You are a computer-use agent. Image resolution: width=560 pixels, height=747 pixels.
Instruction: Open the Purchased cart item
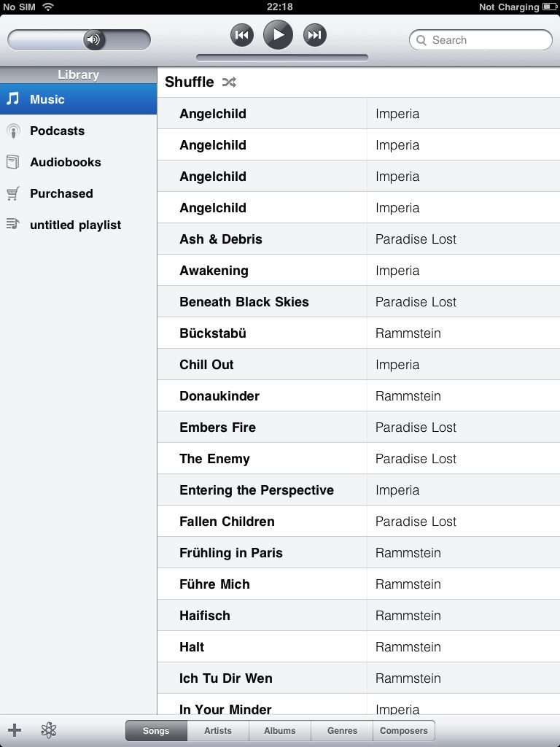78,193
